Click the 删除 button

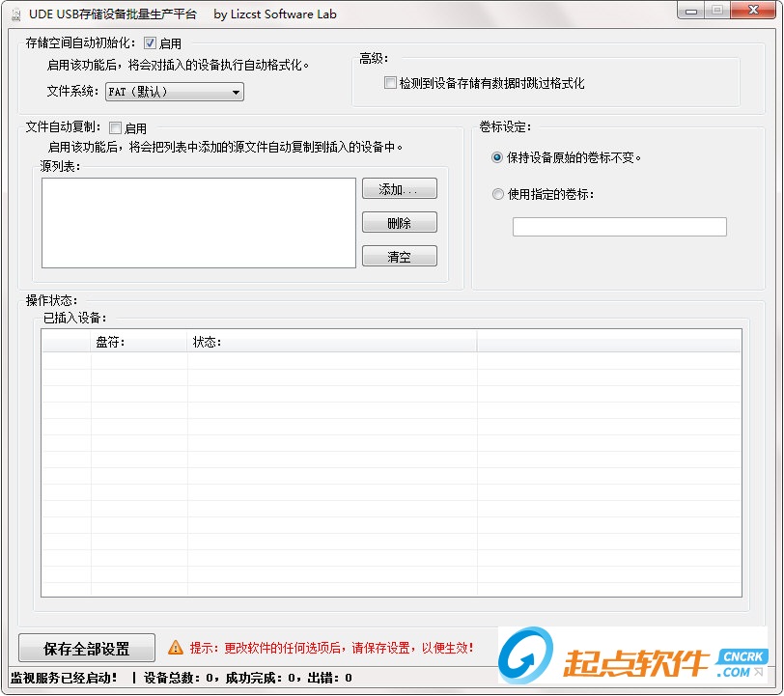(x=400, y=222)
